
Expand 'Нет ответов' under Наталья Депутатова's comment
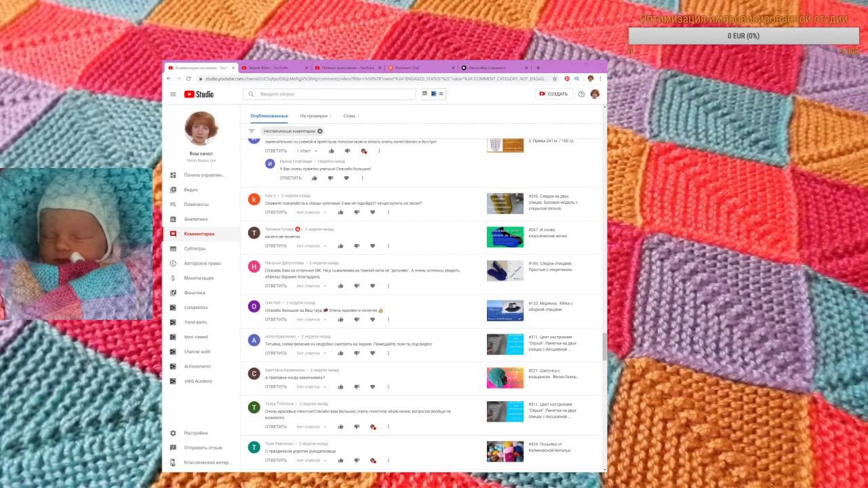(x=311, y=286)
